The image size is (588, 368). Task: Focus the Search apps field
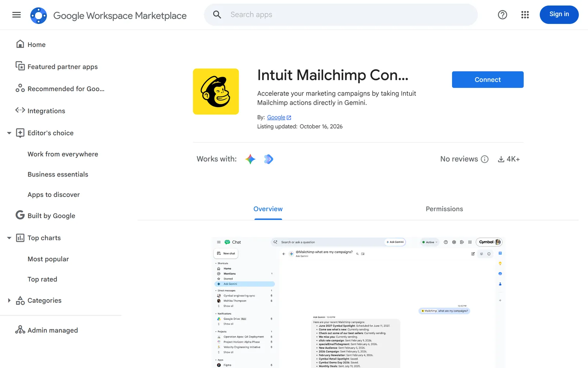[341, 15]
